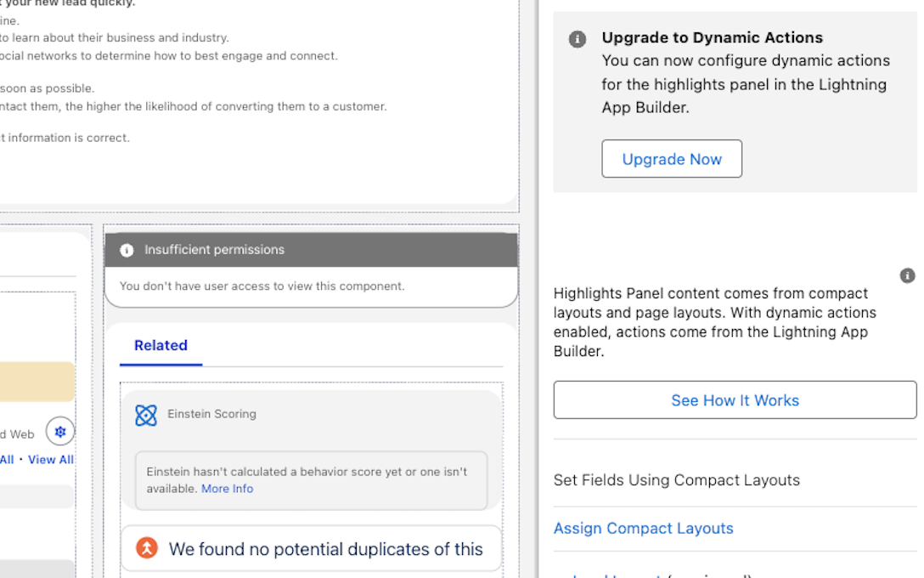Image resolution: width=924 pixels, height=578 pixels.
Task: Click the 'Upgrade to Dynamic Actions' heading
Action: (712, 37)
